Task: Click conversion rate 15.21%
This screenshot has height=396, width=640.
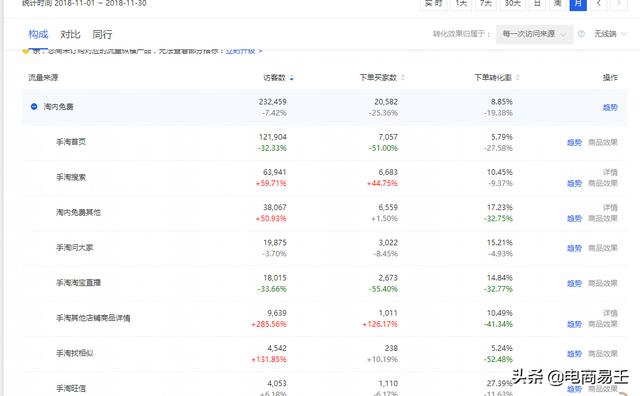Action: coord(500,242)
